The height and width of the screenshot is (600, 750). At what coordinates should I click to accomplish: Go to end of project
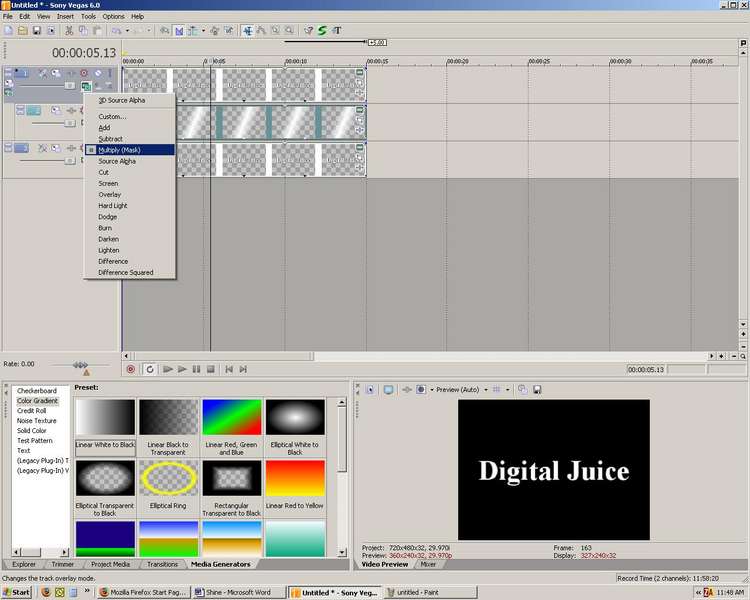pyautogui.click(x=243, y=369)
